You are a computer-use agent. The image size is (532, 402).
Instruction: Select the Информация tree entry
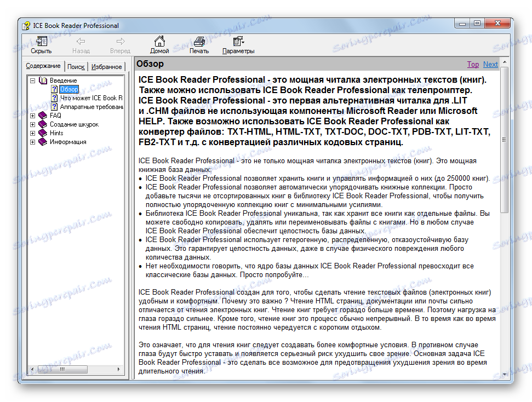tap(68, 142)
